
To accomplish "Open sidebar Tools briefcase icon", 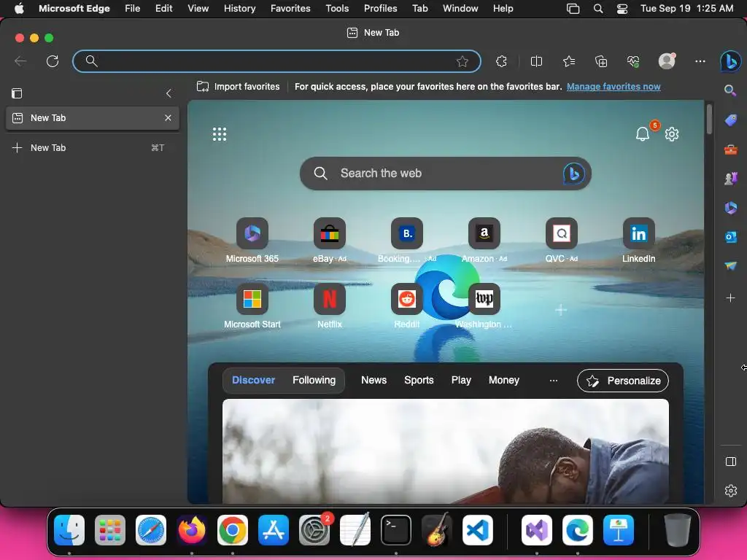I will coord(730,149).
